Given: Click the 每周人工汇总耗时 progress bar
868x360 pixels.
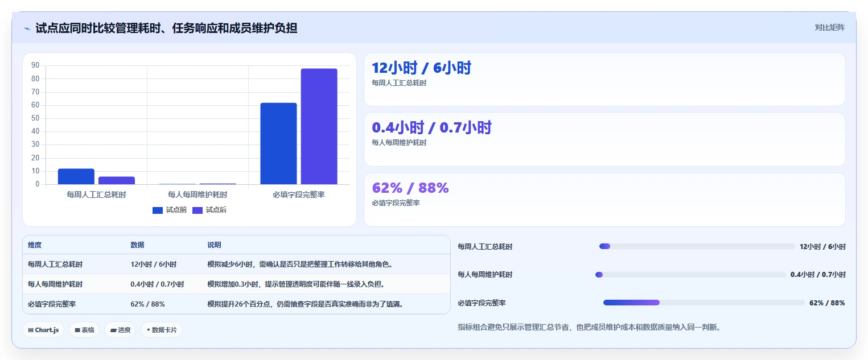Looking at the screenshot, I should click(x=697, y=246).
